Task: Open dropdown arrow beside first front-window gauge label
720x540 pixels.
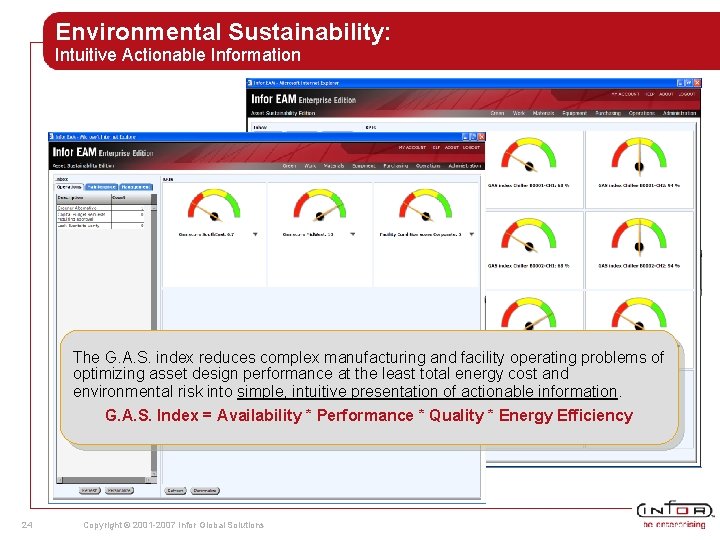Action: pyautogui.click(x=255, y=234)
